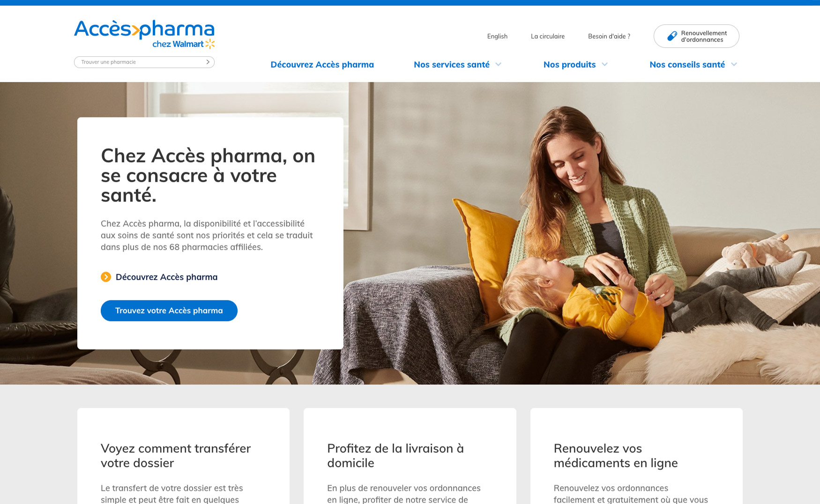Click the pill icon in the renewal button
The height and width of the screenshot is (504, 820).
pos(672,36)
